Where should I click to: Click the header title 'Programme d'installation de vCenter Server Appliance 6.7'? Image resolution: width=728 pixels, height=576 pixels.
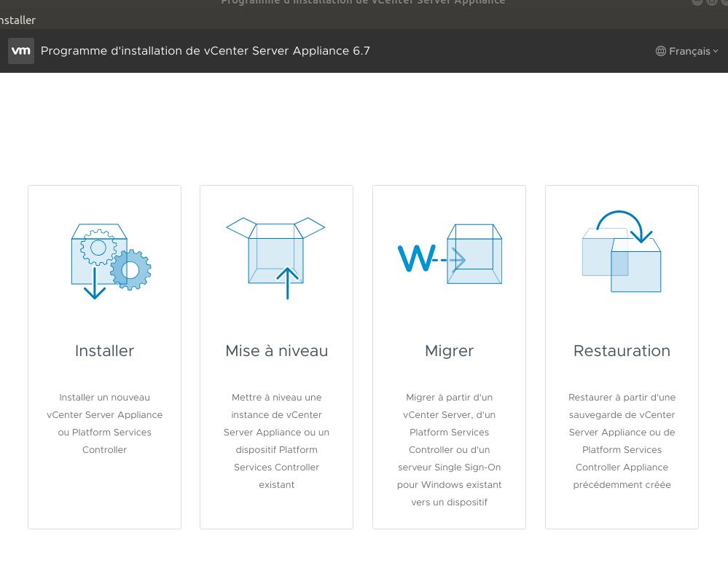206,51
